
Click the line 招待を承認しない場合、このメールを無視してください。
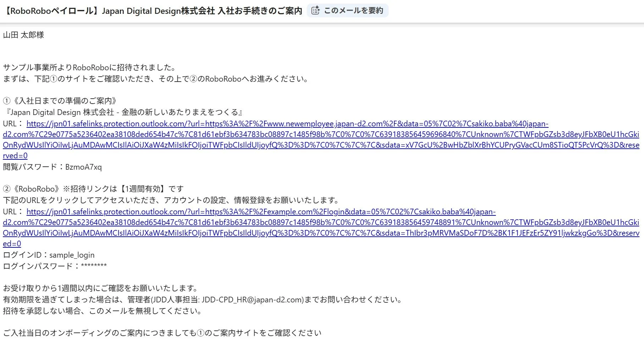coord(102,311)
